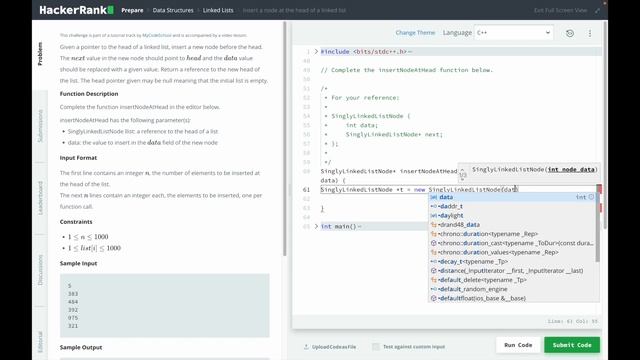Click the Line 61 Col status text
Viewport: 640px width, 360px height.
coord(573,321)
